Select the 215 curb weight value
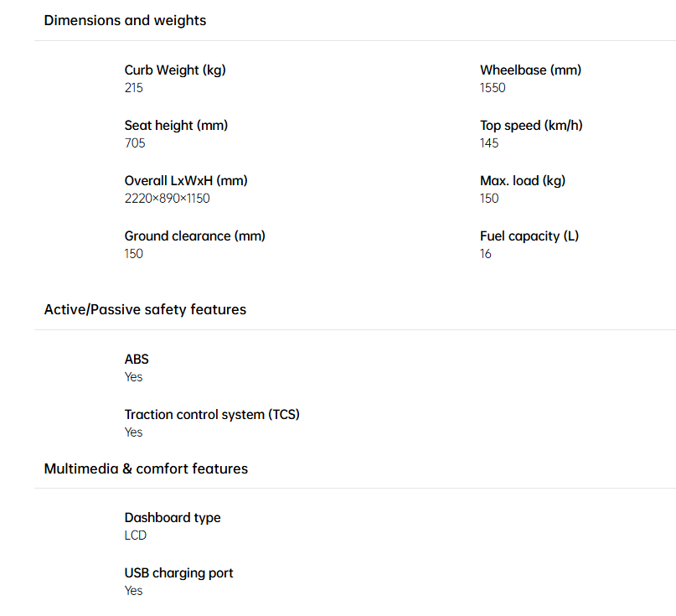Screen dimensions: 676x616 point(133,88)
